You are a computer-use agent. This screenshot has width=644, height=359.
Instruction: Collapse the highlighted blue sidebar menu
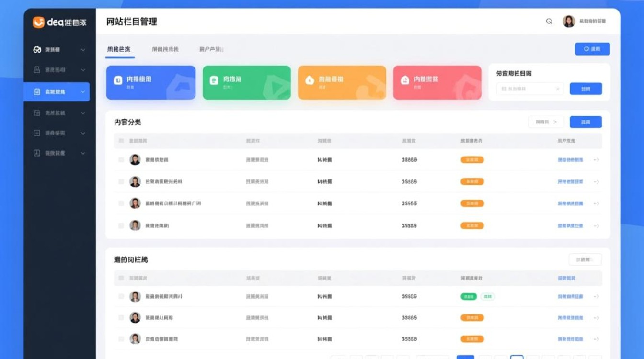coord(83,91)
